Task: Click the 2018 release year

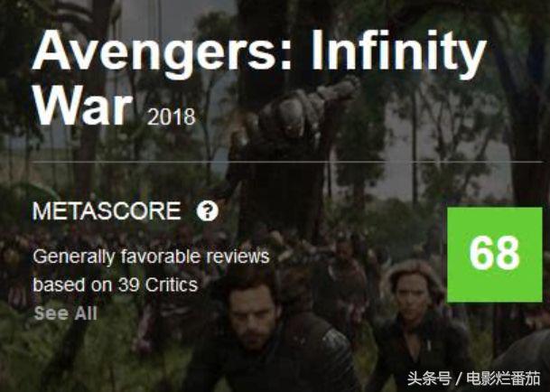Action: point(172,117)
